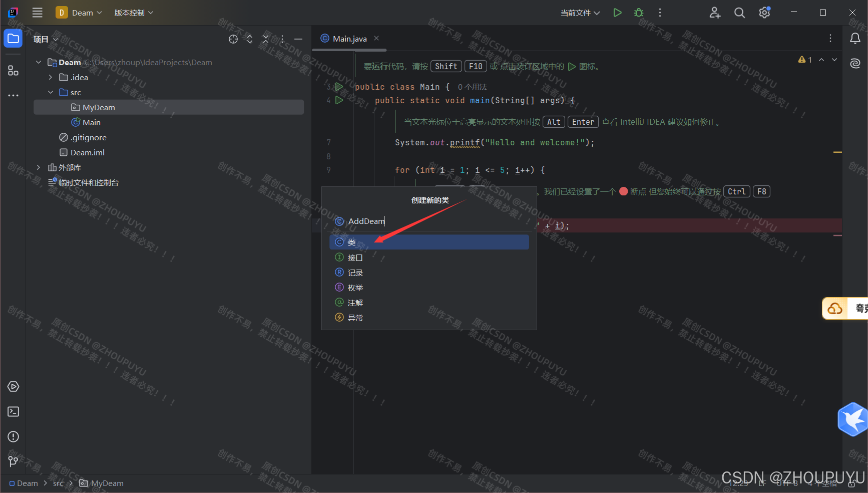Click run gutter icon beside main method
The image size is (868, 493).
point(339,100)
